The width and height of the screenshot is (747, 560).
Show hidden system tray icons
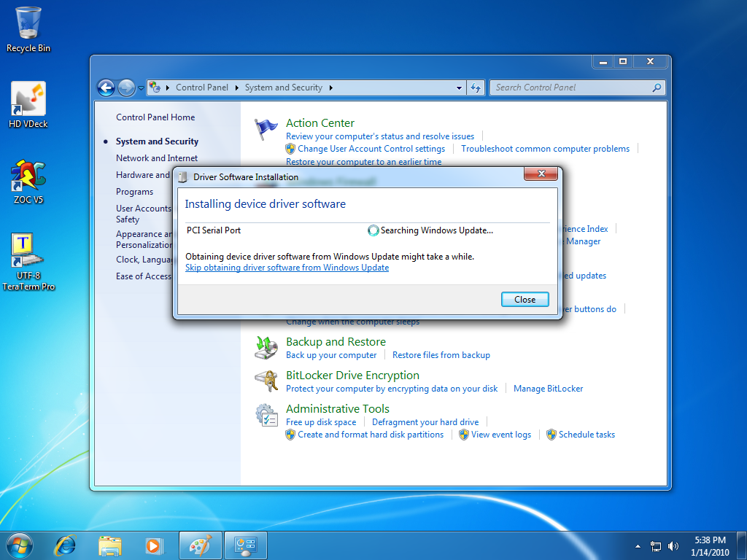pos(638,545)
